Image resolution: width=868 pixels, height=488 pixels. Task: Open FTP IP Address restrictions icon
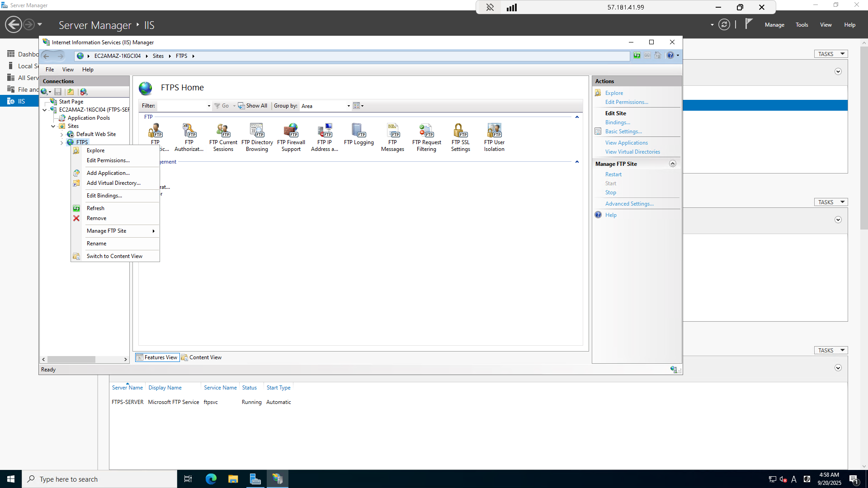(x=325, y=131)
